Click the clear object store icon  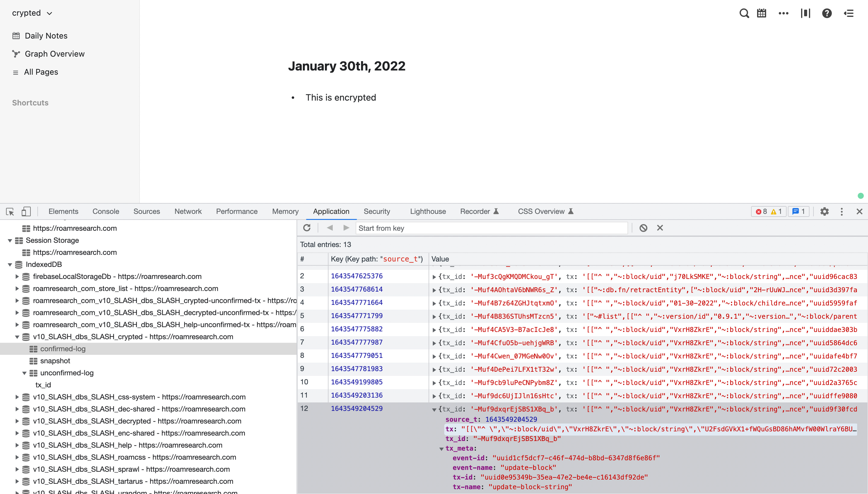coord(643,228)
